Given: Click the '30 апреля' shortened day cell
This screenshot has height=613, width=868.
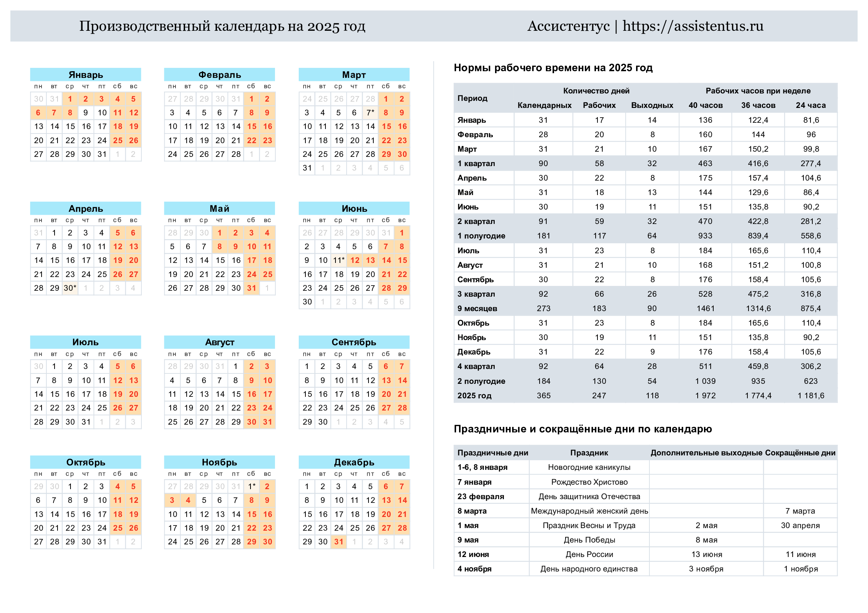Looking at the screenshot, I should [800, 525].
